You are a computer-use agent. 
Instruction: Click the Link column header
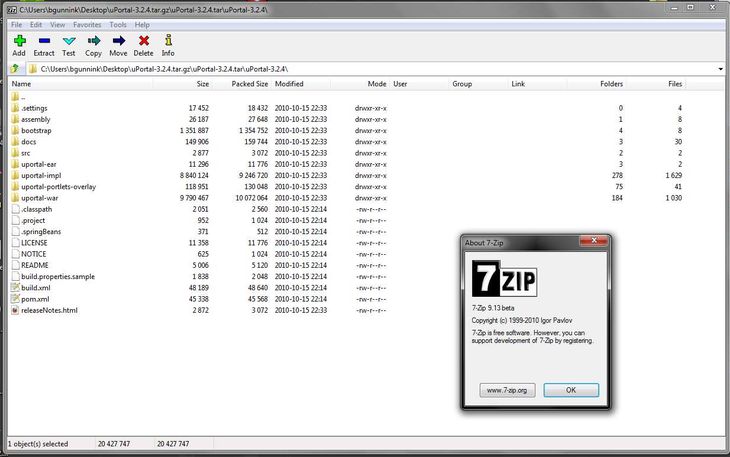[518, 84]
